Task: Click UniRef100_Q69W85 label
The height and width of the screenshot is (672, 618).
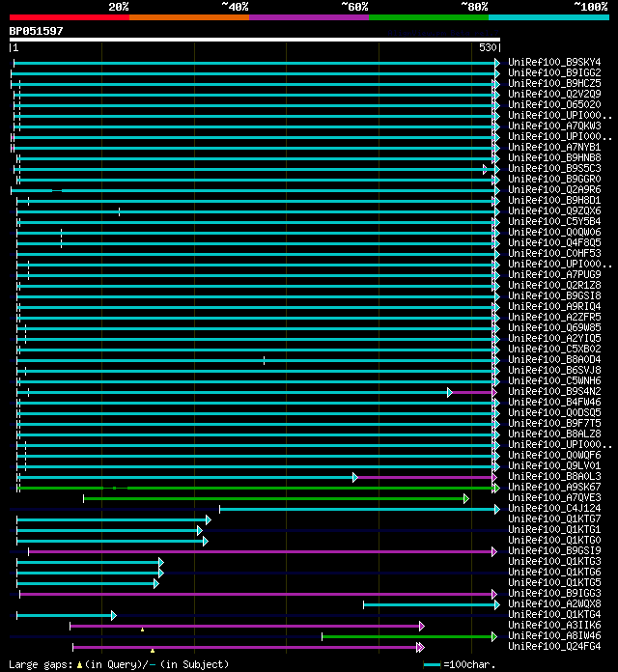Action: coord(554,328)
